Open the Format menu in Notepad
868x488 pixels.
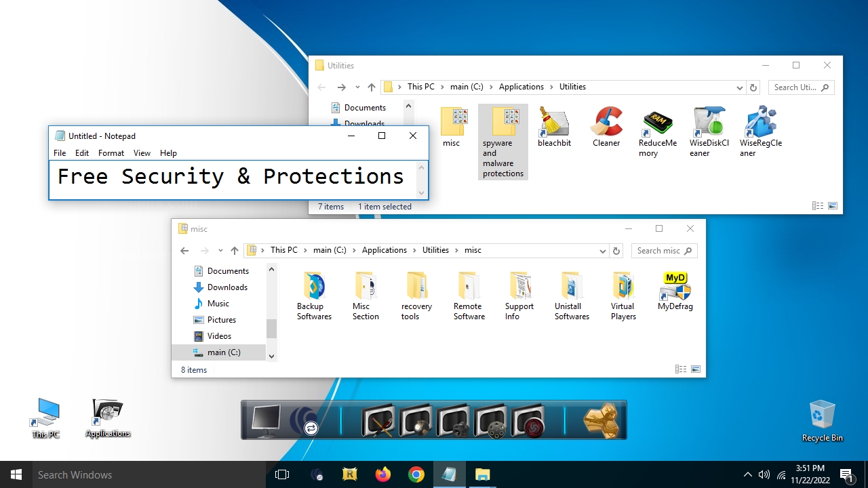(111, 152)
